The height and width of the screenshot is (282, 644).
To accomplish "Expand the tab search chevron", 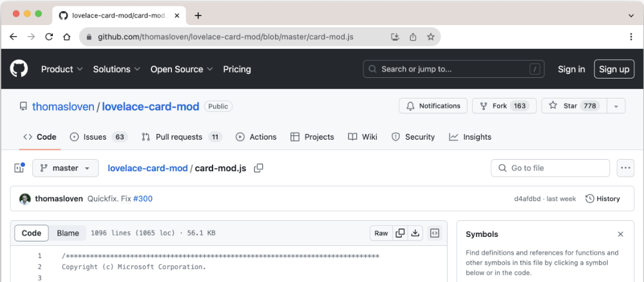I will coord(631,15).
